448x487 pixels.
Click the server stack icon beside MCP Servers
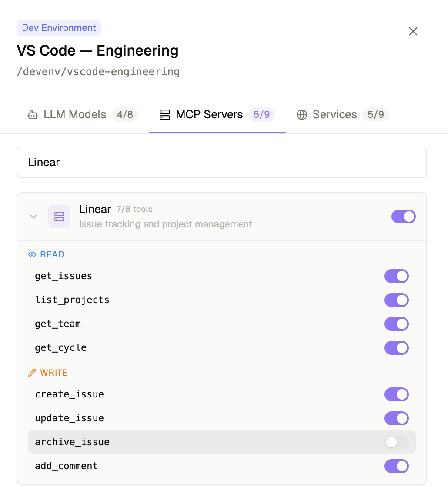(164, 115)
